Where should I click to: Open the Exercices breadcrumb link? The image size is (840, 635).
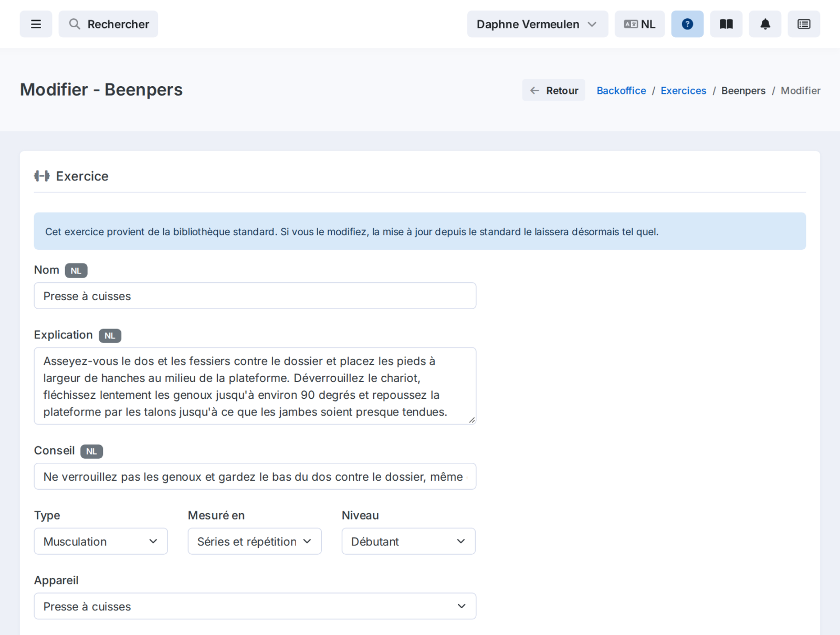pyautogui.click(x=683, y=90)
